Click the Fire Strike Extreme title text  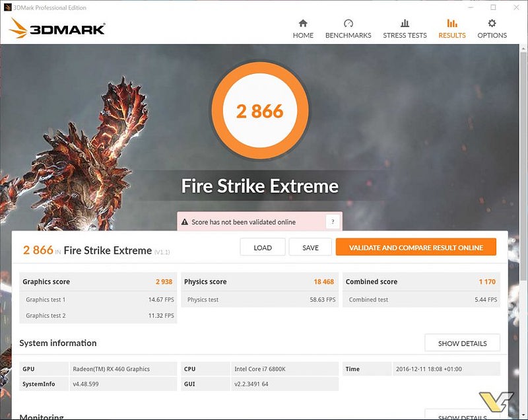pos(259,186)
